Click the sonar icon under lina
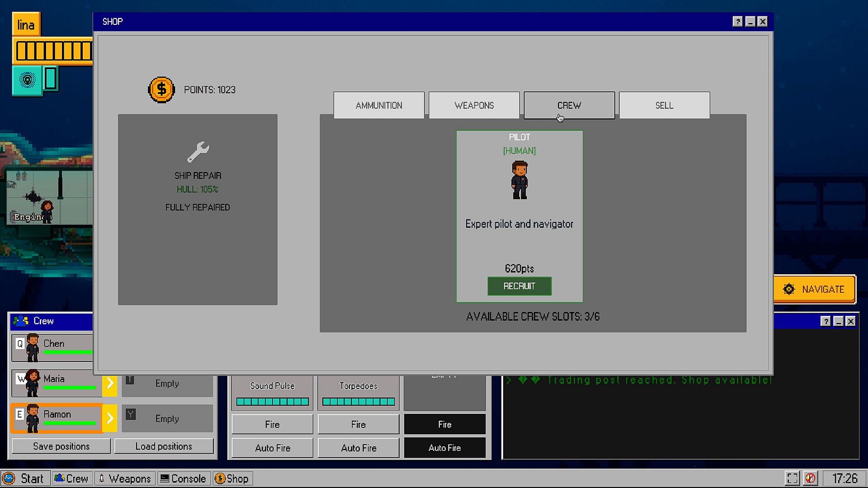Screen dimensions: 868x488 pyautogui.click(x=27, y=80)
